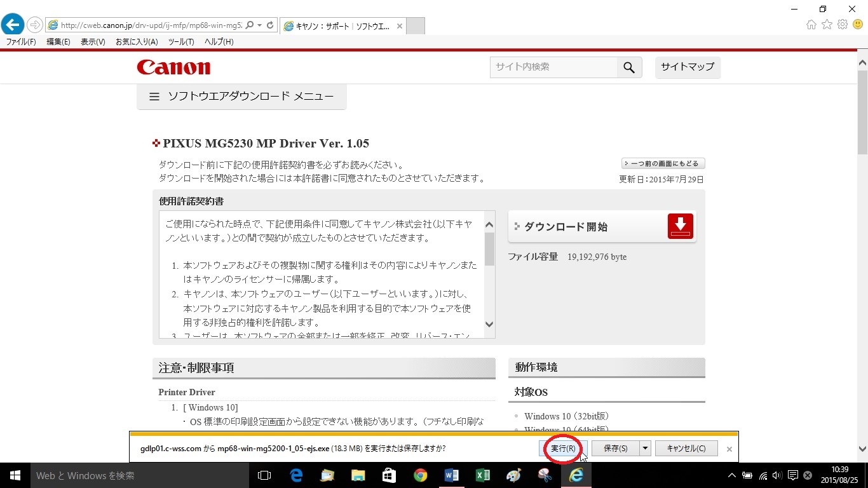
Task: Click the 使用許諾契約書 heading text
Action: coord(191,201)
